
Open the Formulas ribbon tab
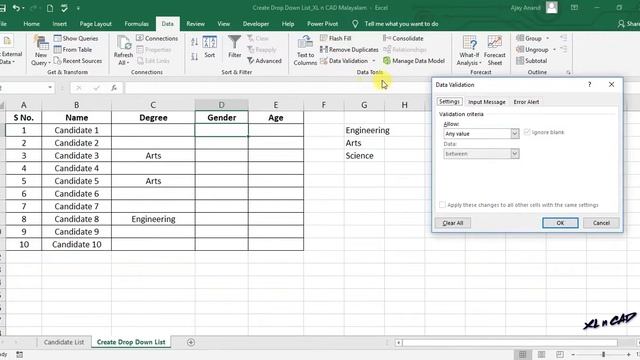[136, 24]
